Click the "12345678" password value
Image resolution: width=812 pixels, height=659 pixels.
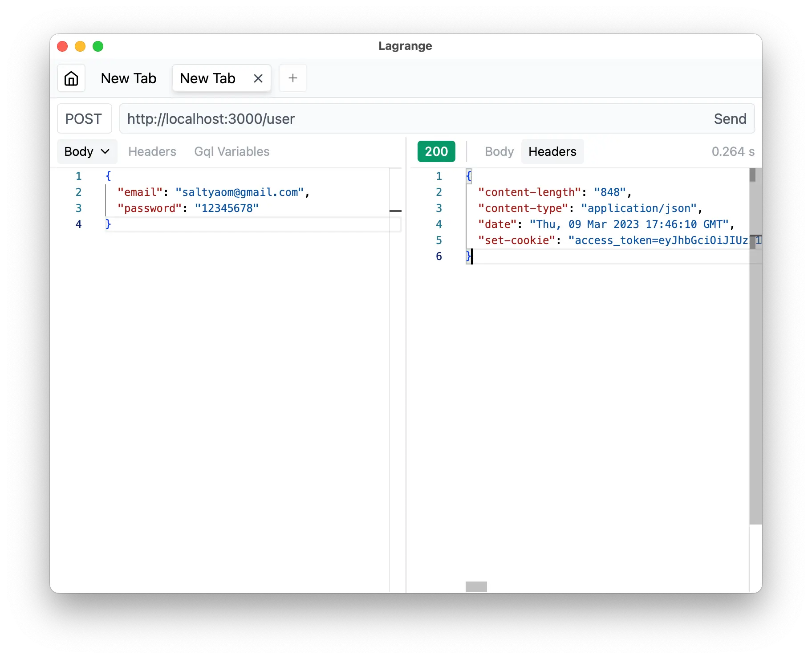[x=227, y=208]
